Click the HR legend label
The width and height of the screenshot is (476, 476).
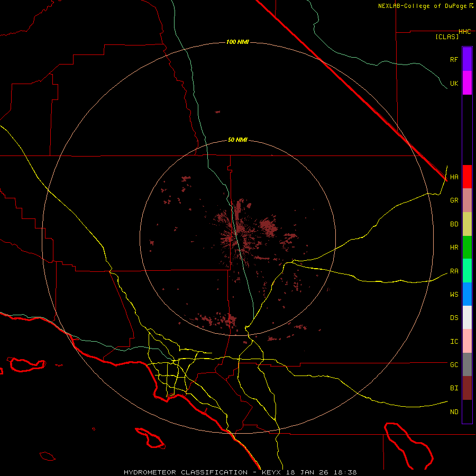(454, 248)
